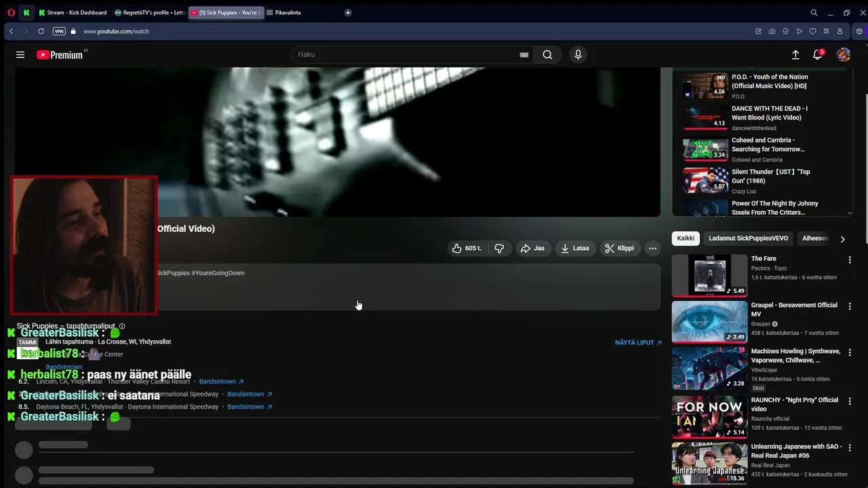868x488 pixels.
Task: Click the Jaa share button
Action: (x=533, y=248)
